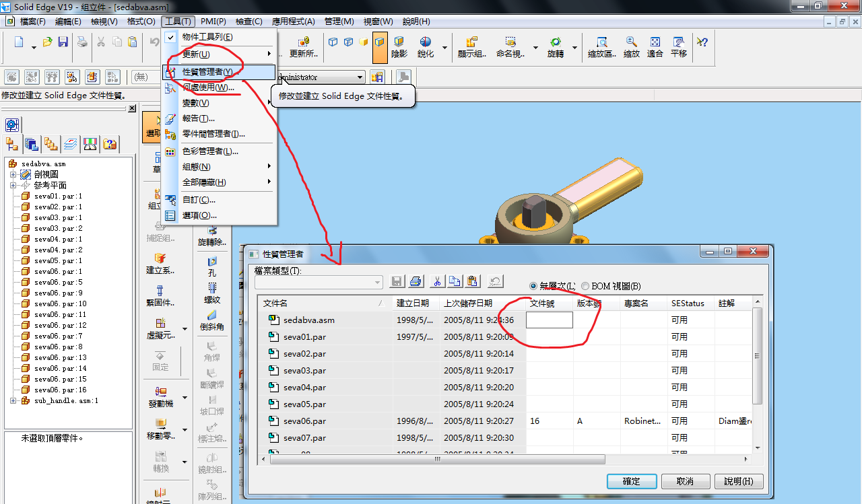Select 縮放區.. zoom area tool
The image size is (862, 504).
coord(602,47)
